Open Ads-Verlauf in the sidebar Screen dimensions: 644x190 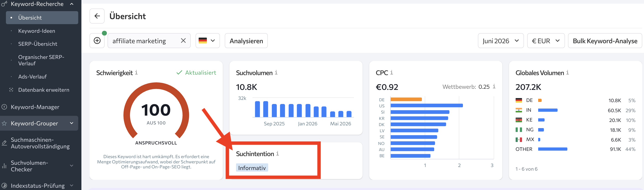click(32, 76)
